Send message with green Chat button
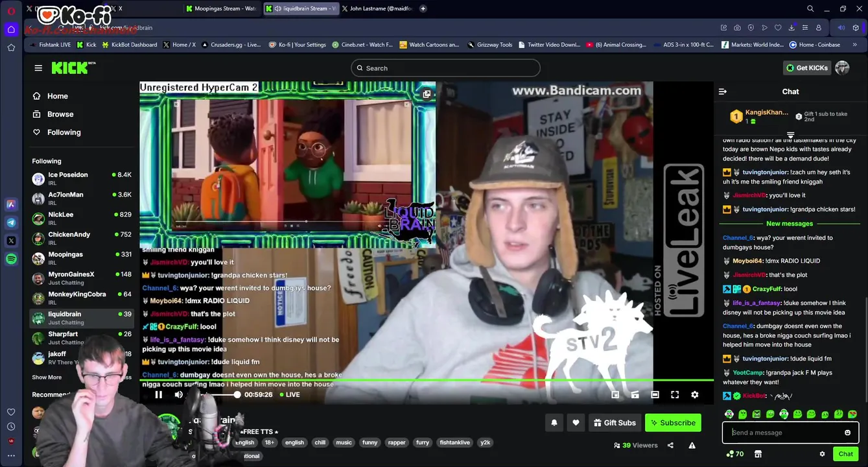 845,454
